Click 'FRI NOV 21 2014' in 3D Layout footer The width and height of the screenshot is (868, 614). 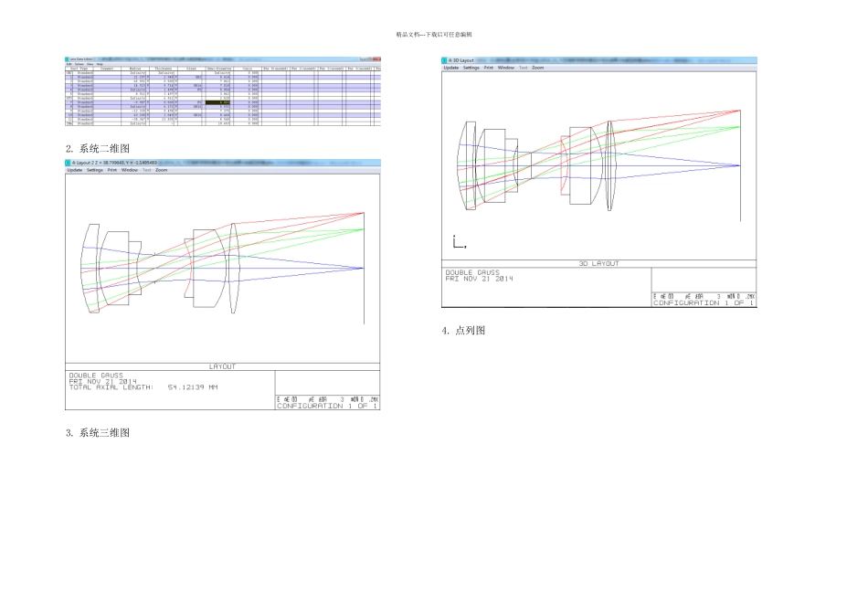[x=479, y=279]
